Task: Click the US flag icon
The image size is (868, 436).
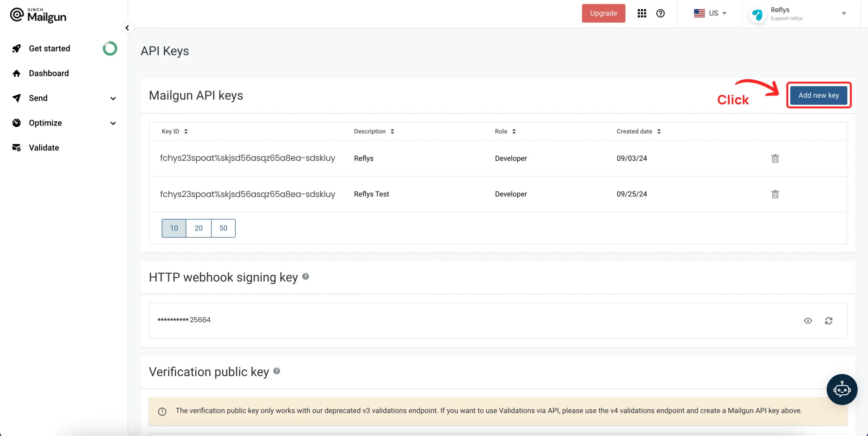Action: [x=699, y=13]
